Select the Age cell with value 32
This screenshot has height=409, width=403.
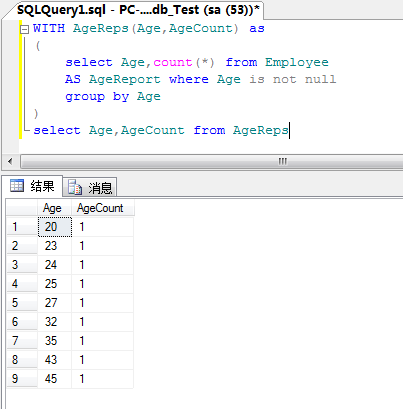click(x=55, y=322)
